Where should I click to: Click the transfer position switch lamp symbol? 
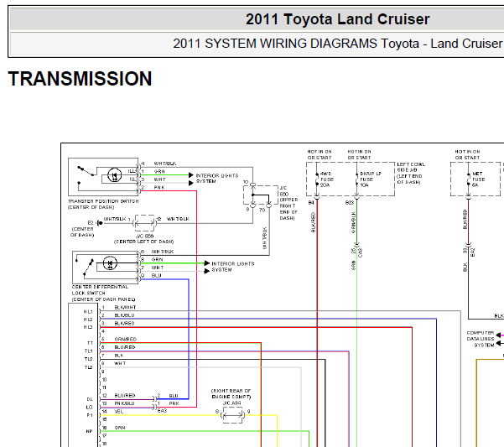[114, 175]
